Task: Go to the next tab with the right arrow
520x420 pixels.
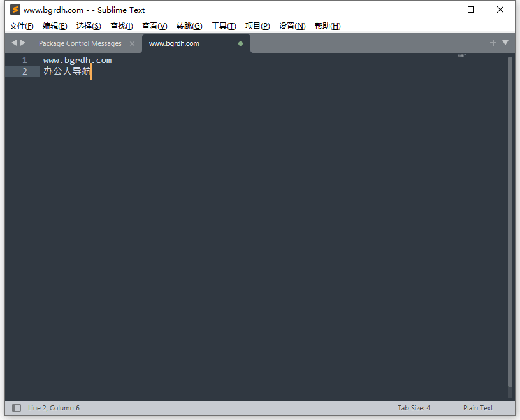Action: coord(23,43)
